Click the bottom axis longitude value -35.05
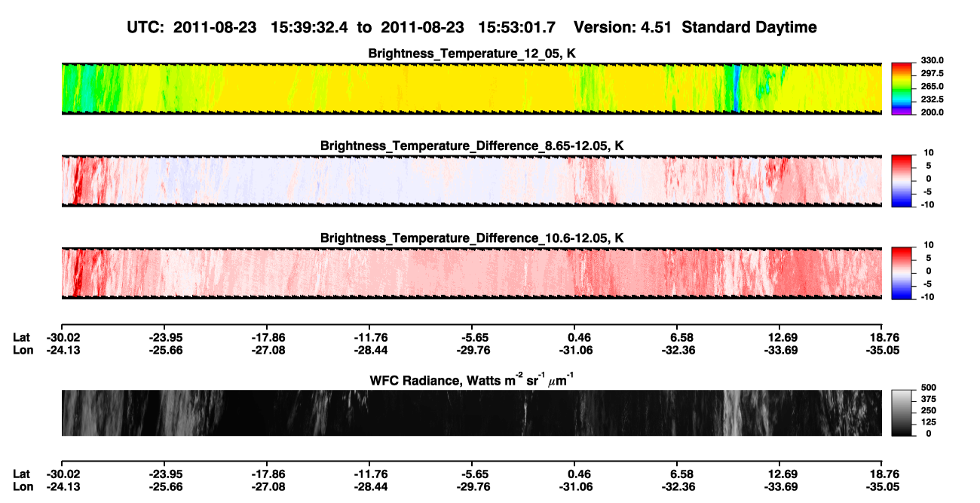Screen dimensions: 980x503 [x=882, y=486]
